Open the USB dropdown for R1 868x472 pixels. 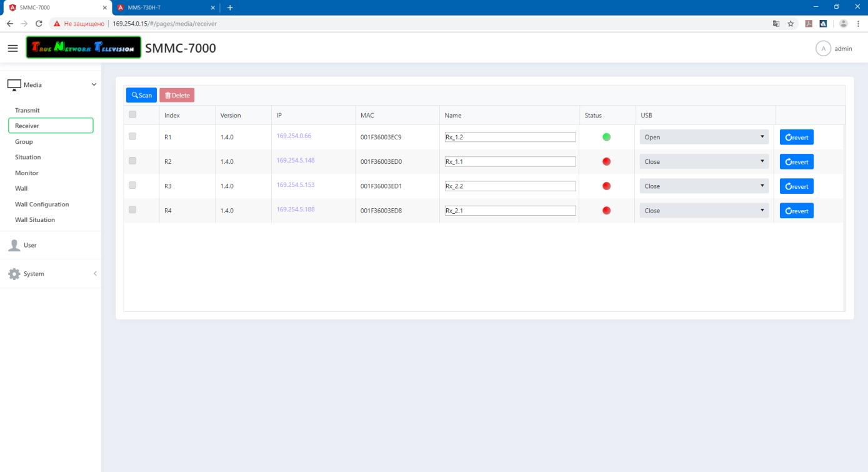(x=704, y=138)
